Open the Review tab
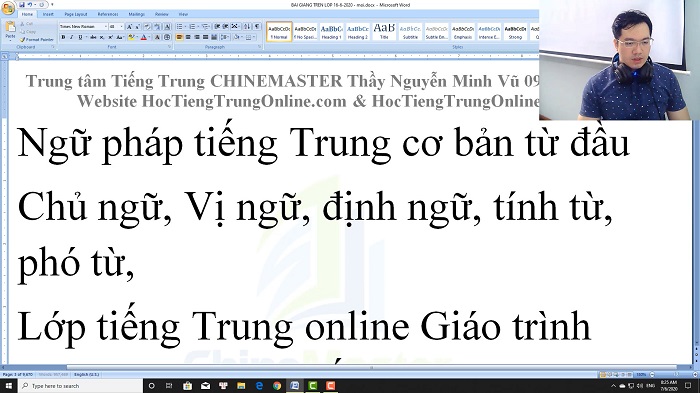This screenshot has height=393, width=700. [162, 14]
